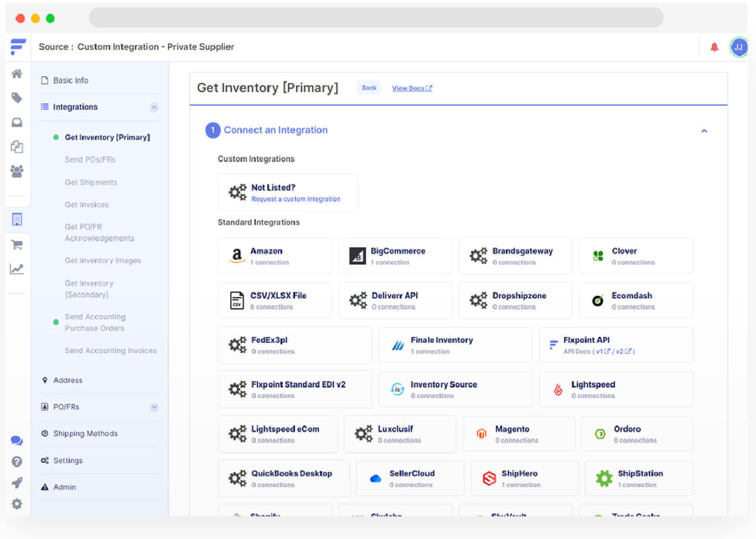This screenshot has width=756, height=539.
Task: Click Request a custom integration link
Action: [296, 199]
